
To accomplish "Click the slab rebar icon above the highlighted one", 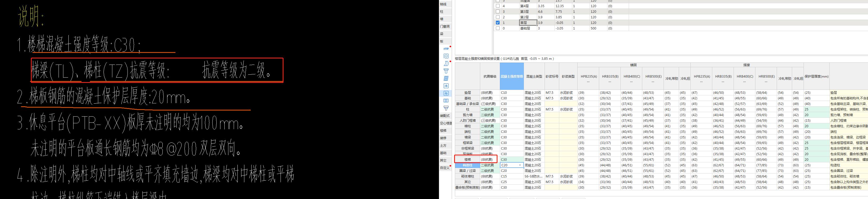I will tap(446, 86).
